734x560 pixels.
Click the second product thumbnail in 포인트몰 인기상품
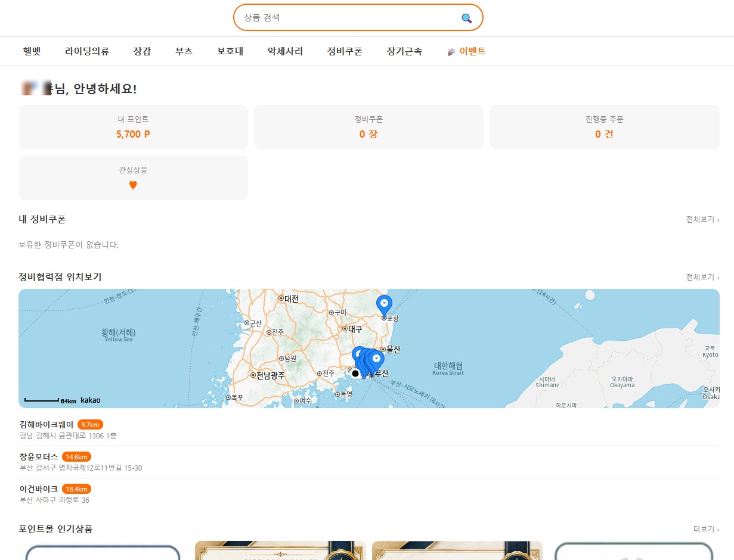click(x=280, y=551)
